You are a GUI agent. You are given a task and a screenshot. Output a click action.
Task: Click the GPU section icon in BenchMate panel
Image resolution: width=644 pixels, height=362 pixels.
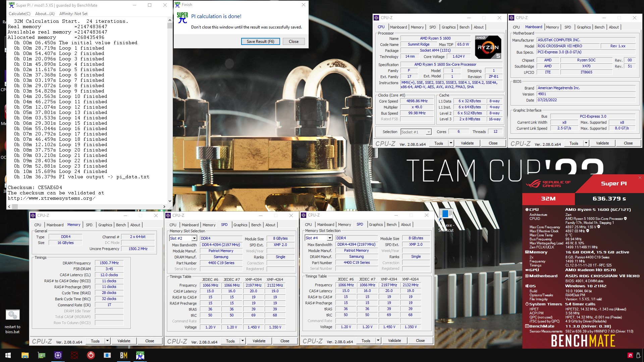coord(527,270)
